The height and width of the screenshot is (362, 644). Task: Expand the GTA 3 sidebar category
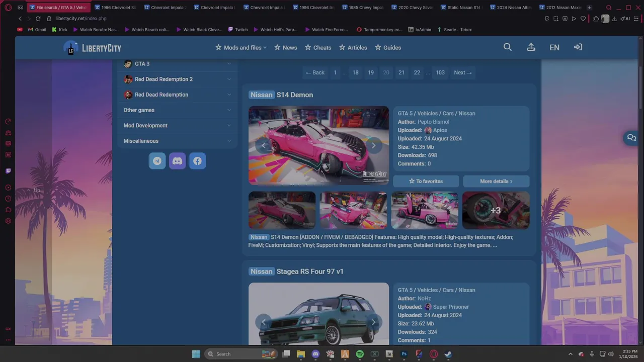click(x=177, y=64)
